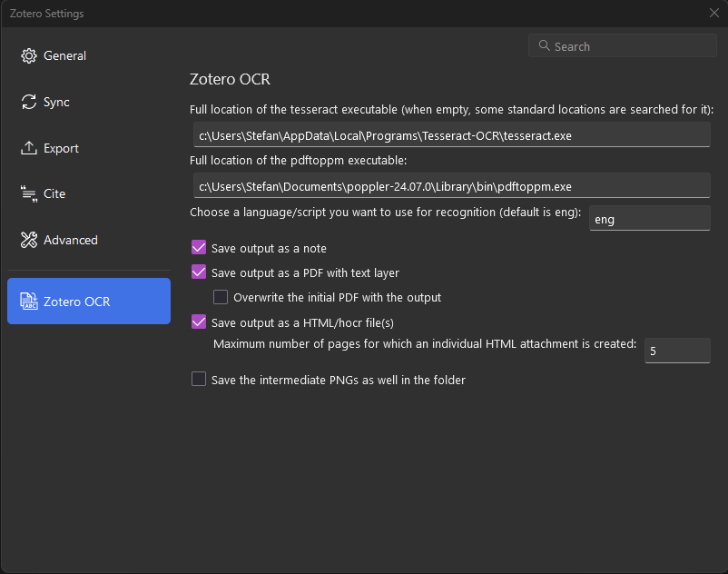Go to the Cite pane

coord(89,193)
